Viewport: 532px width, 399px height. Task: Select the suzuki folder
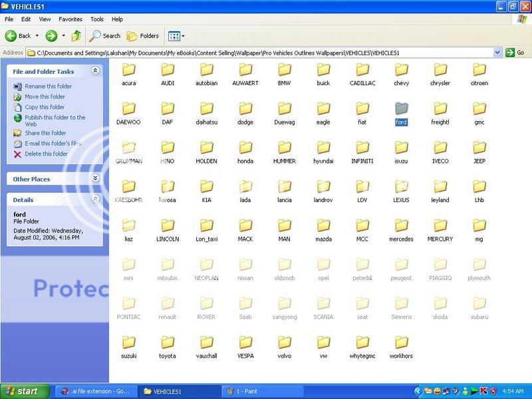point(128,348)
